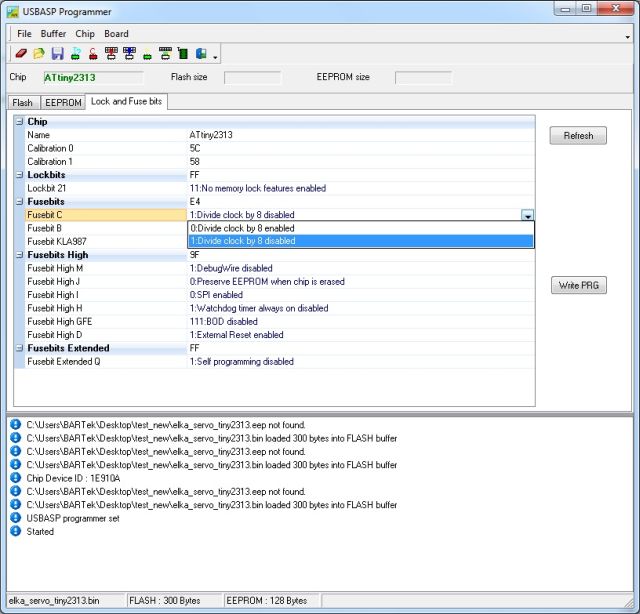Click the 'Started' log entry
This screenshot has width=640, height=614.
pos(40,532)
